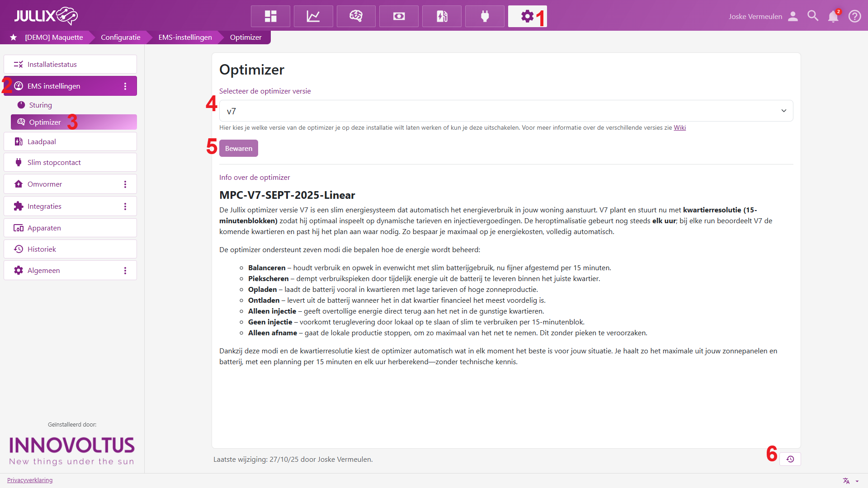Open the optimizer version dropdown

click(x=506, y=111)
